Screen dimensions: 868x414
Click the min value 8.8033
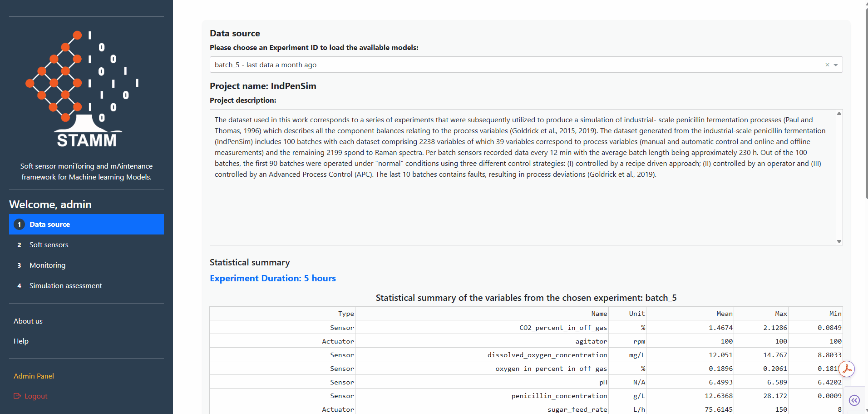[x=829, y=355]
